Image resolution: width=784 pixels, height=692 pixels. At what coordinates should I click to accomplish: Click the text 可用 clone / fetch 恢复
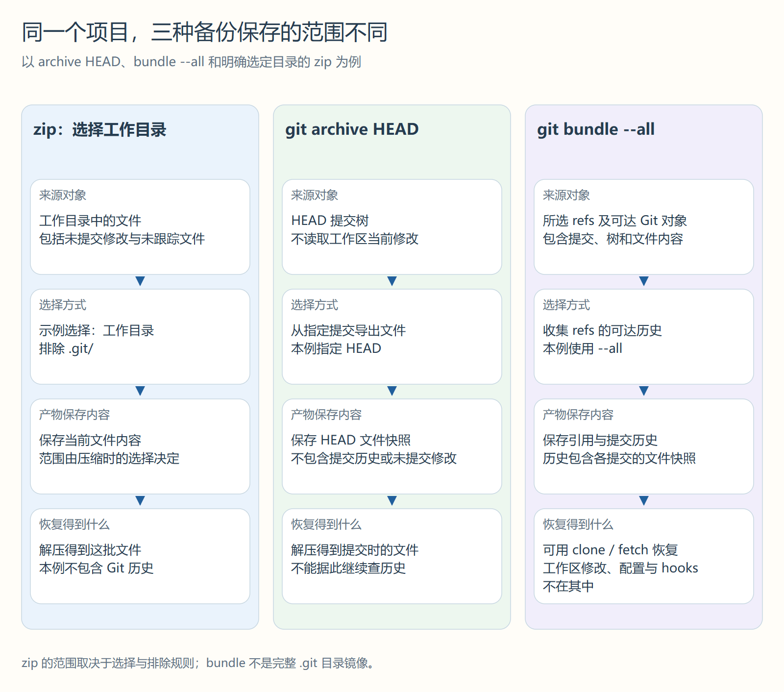611,550
